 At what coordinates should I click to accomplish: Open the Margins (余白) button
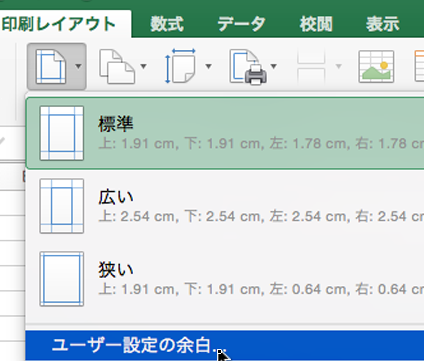click(57, 66)
